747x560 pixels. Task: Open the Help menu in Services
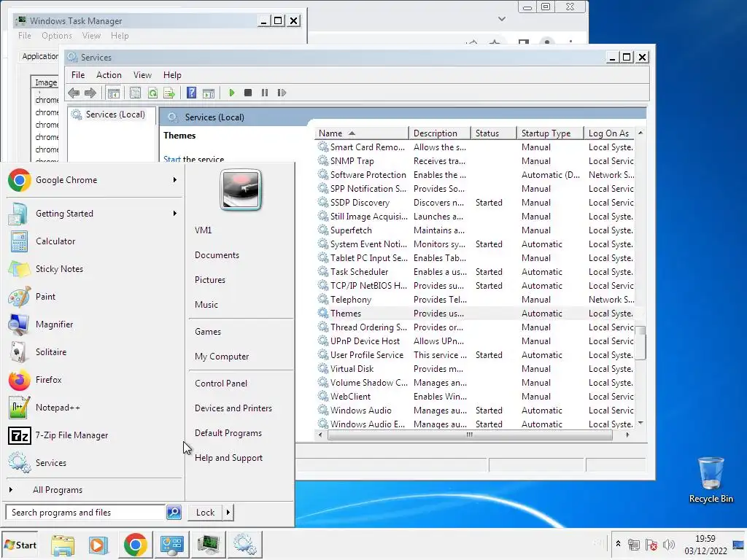(x=172, y=75)
